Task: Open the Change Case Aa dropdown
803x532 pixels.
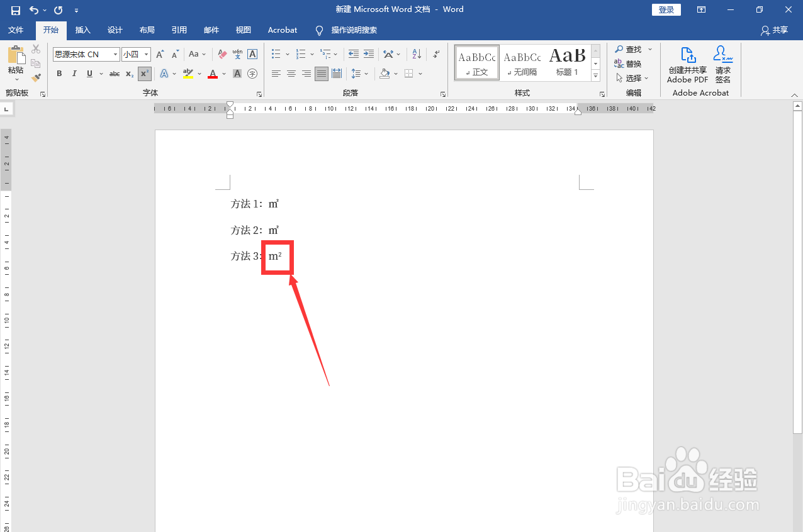Action: click(197, 54)
